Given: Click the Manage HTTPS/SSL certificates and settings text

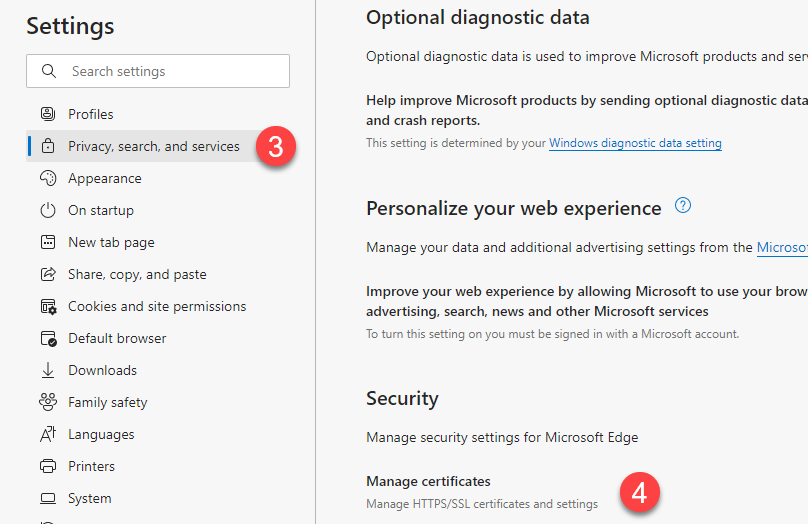Looking at the screenshot, I should coord(482,504).
